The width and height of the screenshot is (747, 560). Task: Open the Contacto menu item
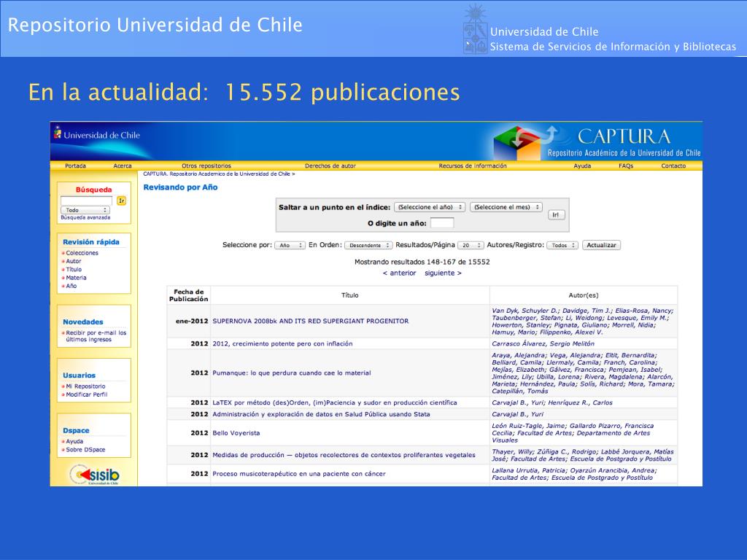click(x=673, y=166)
